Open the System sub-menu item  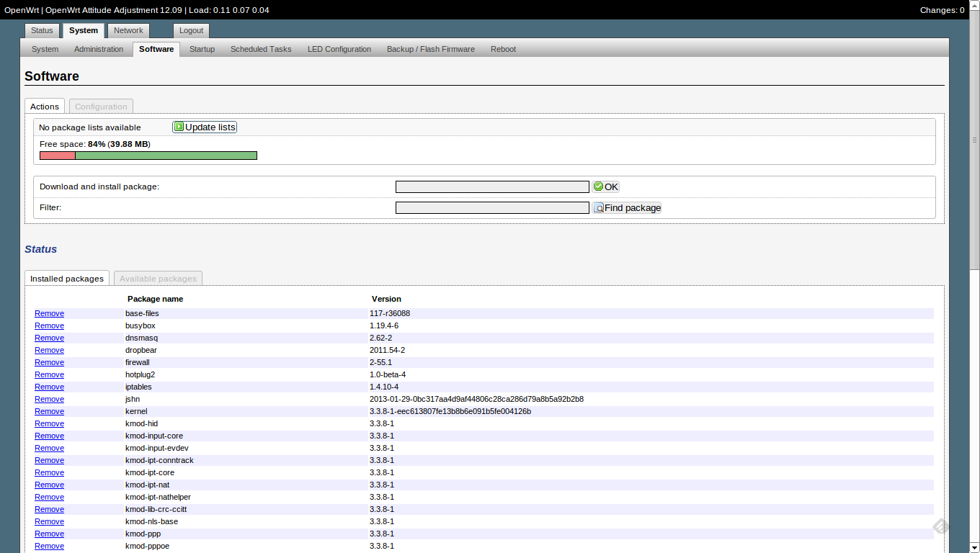[45, 49]
